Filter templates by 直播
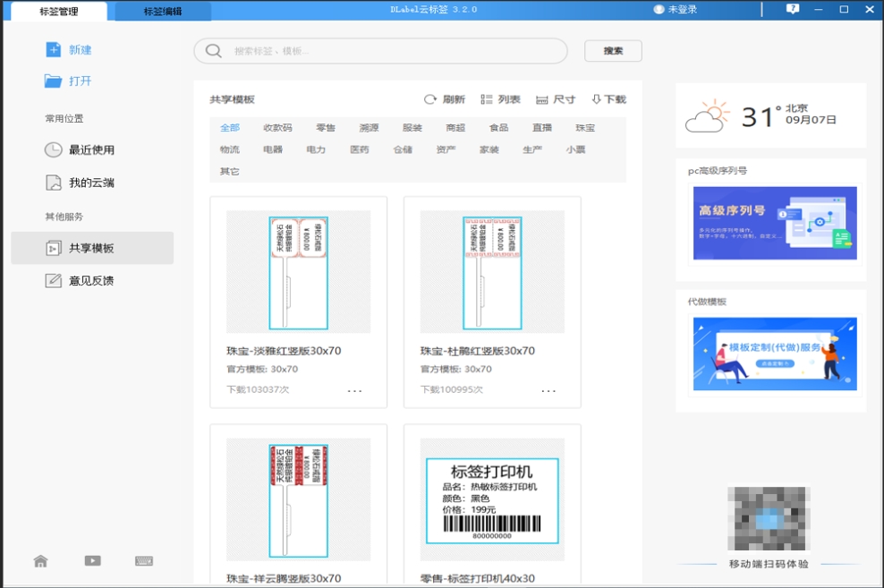 (542, 127)
